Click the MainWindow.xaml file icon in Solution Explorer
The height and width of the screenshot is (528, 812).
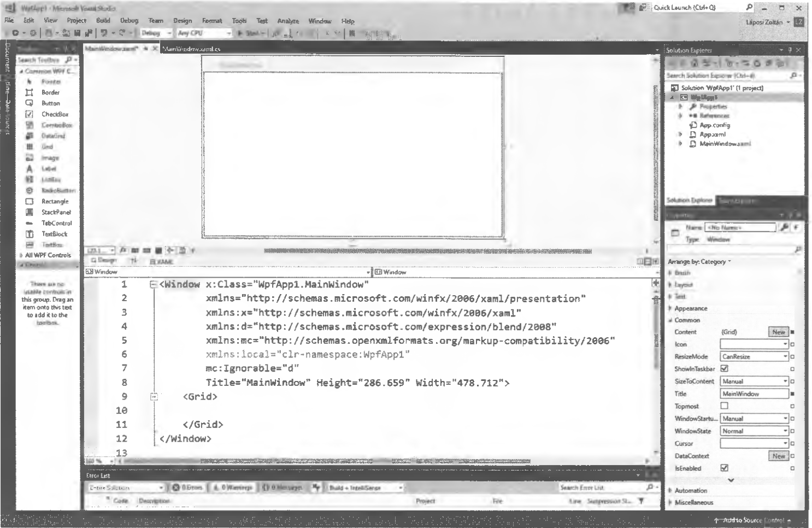(x=693, y=144)
